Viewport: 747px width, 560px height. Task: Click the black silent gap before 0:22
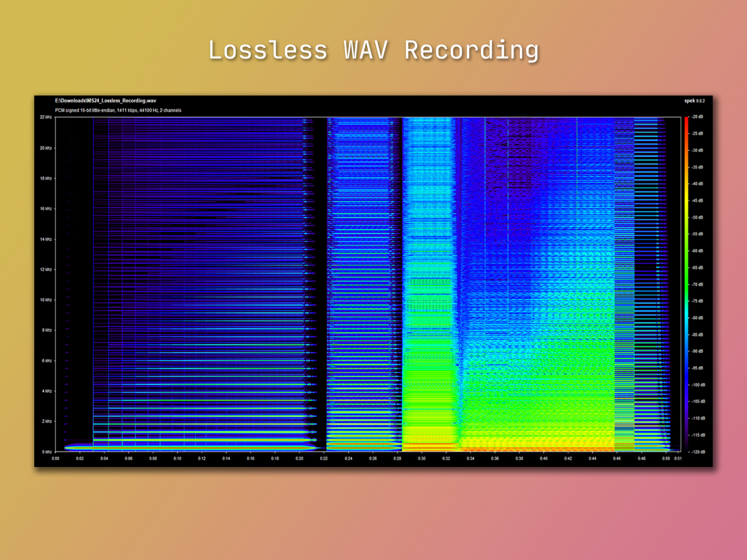321,282
